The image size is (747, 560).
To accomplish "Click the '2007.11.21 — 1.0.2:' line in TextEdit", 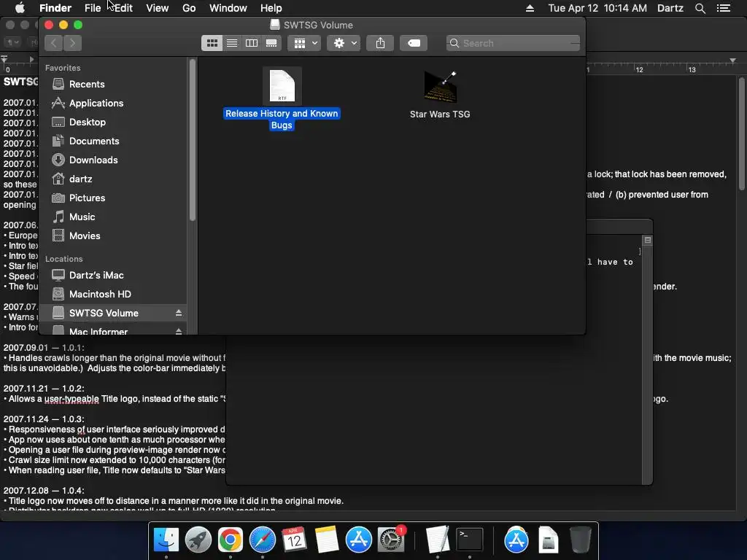I will click(44, 389).
